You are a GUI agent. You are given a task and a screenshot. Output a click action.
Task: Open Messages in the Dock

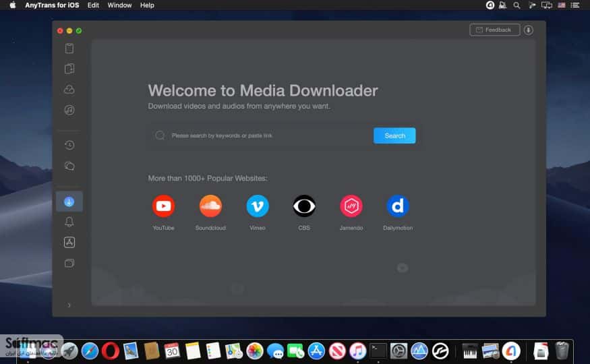pos(275,351)
